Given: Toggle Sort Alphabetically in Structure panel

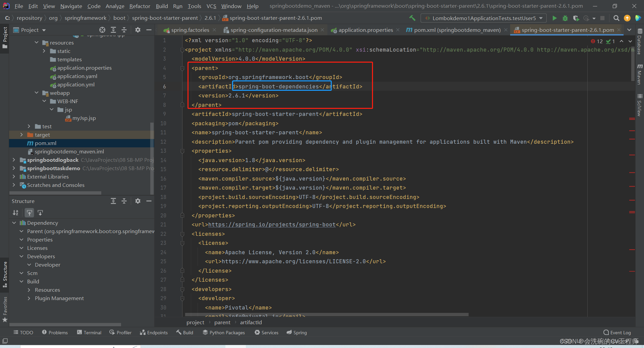Looking at the screenshot, I should tap(15, 213).
